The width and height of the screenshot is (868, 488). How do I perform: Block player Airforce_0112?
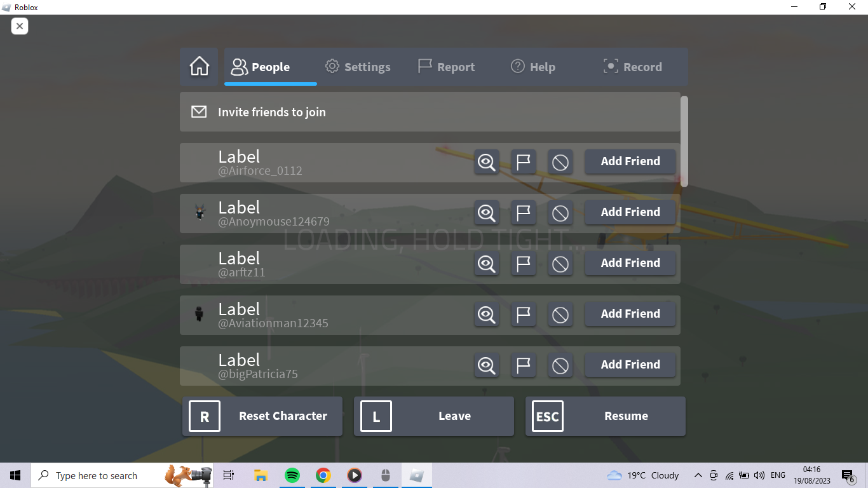point(560,162)
